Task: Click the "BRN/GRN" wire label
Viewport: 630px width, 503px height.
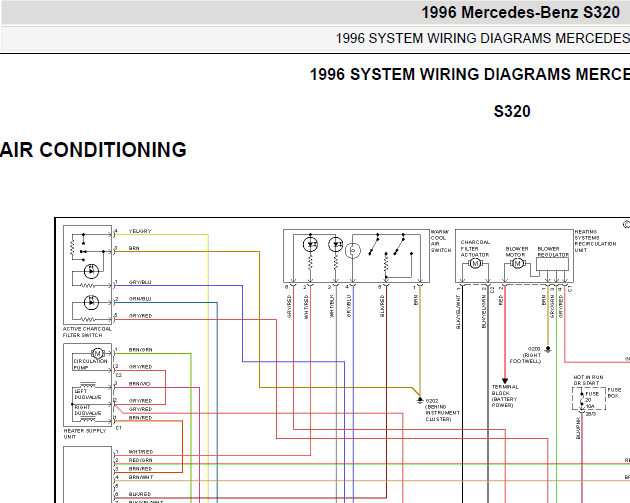Action: 140,350
